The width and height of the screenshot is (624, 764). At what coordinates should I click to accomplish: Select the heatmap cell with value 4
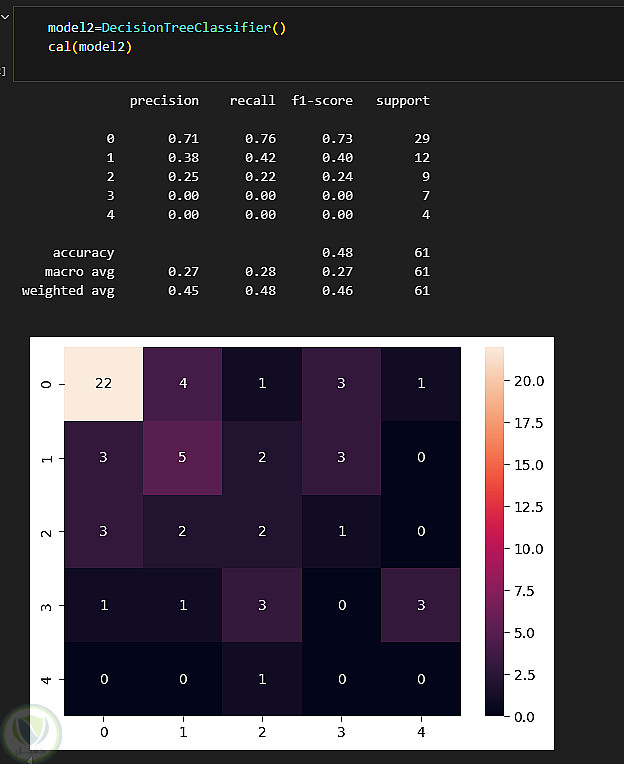point(182,385)
